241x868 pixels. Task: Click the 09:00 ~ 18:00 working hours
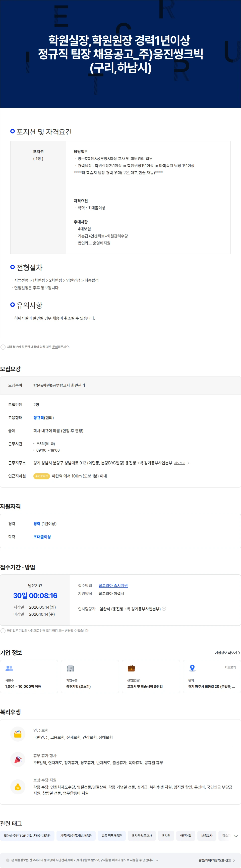tap(48, 450)
